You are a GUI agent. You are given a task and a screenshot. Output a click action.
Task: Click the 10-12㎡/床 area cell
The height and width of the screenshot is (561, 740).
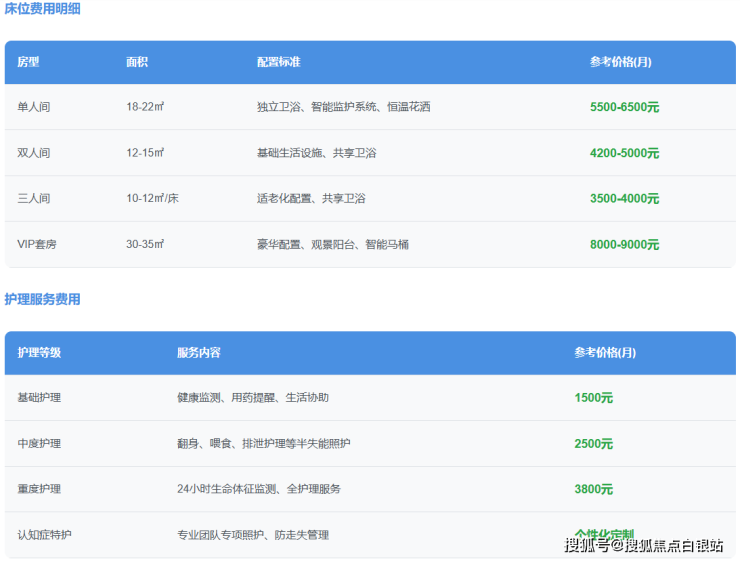[x=152, y=199]
